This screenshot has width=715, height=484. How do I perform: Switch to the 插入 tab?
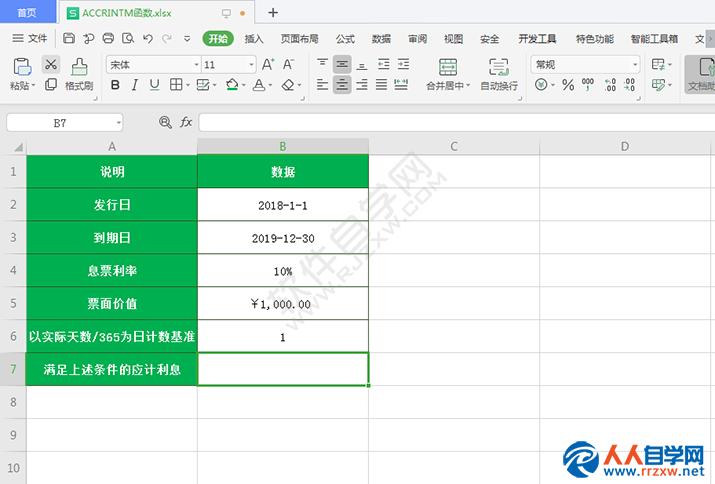(254, 39)
